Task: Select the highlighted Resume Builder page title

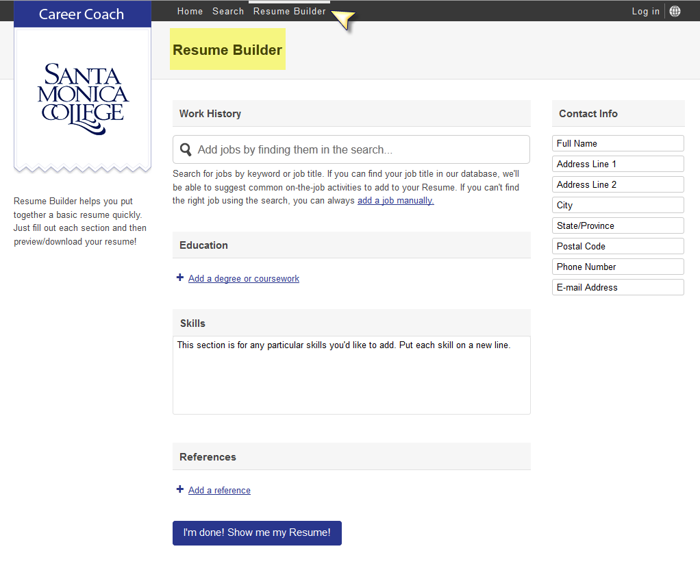Action: (227, 49)
